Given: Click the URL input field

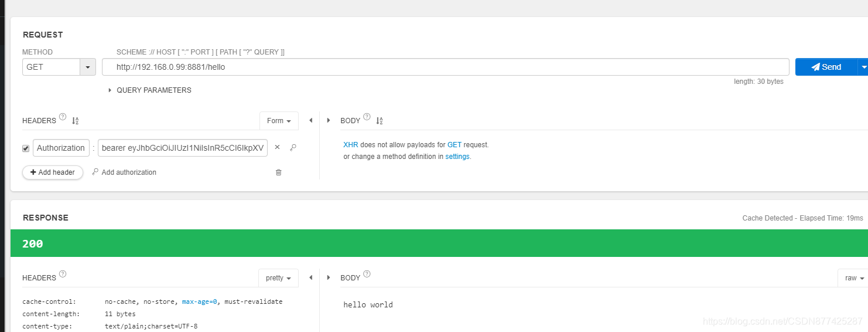Looking at the screenshot, I should [446, 67].
